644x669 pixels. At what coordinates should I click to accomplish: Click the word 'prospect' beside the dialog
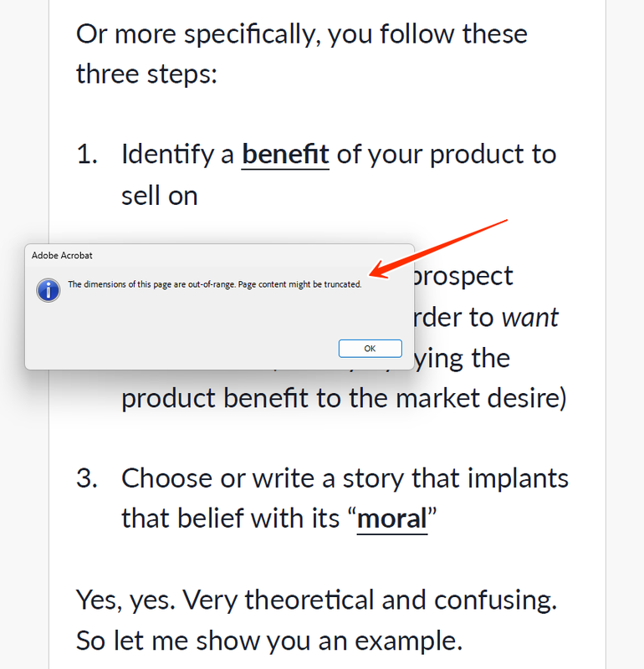[463, 278]
